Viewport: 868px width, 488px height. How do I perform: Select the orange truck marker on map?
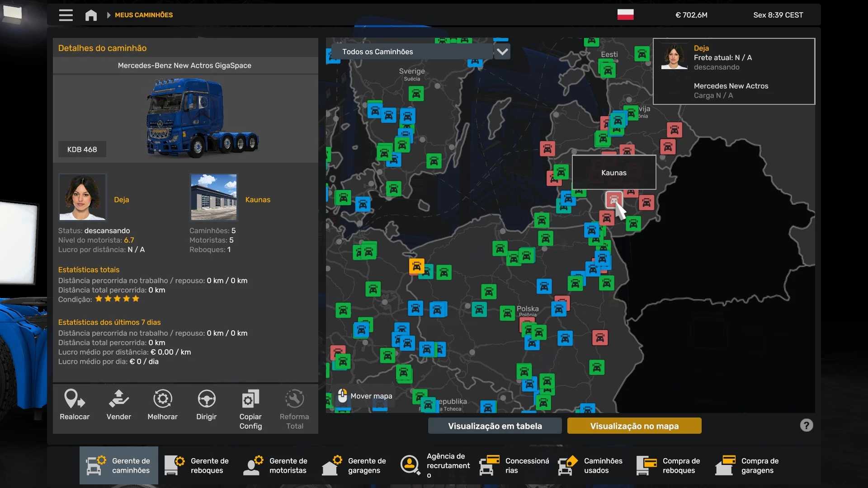pyautogui.click(x=416, y=266)
